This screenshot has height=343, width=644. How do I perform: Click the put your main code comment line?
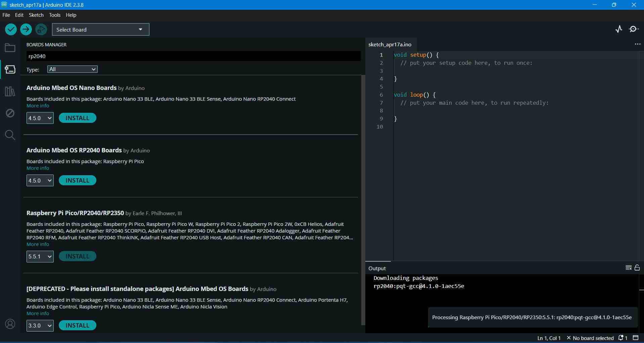(474, 103)
